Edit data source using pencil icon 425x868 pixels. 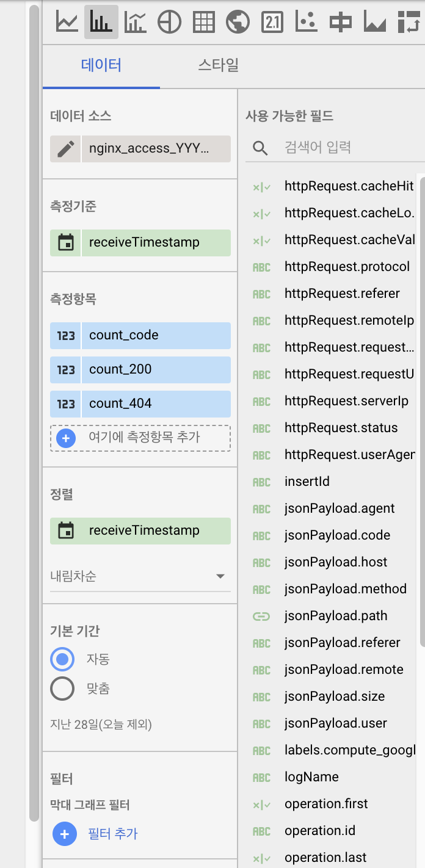click(65, 148)
